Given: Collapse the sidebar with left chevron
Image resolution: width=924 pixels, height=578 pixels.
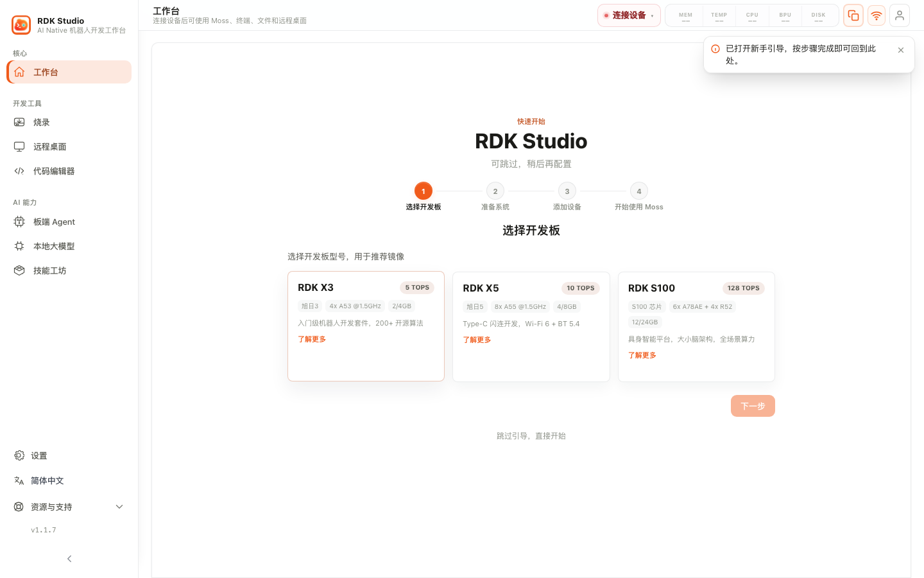Looking at the screenshot, I should click(69, 559).
